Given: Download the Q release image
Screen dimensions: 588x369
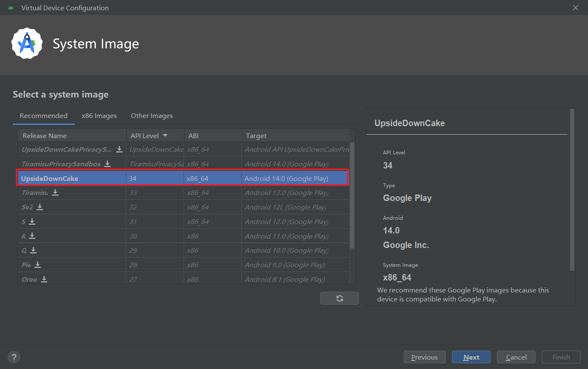Looking at the screenshot, I should (33, 250).
